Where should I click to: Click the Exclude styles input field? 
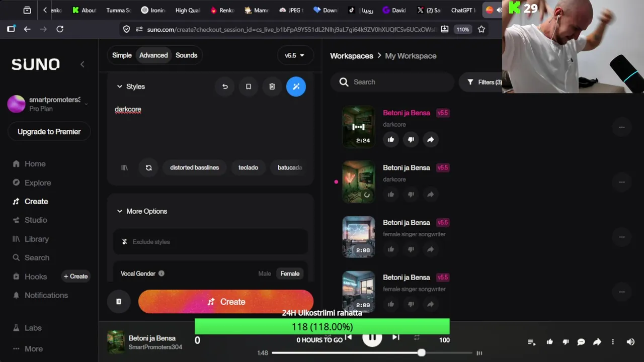[210, 242]
